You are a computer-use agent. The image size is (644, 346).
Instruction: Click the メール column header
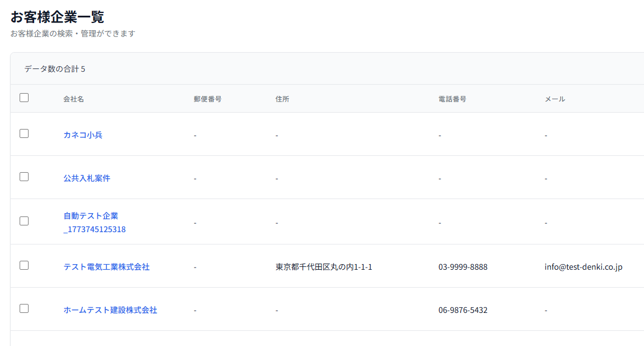point(555,99)
